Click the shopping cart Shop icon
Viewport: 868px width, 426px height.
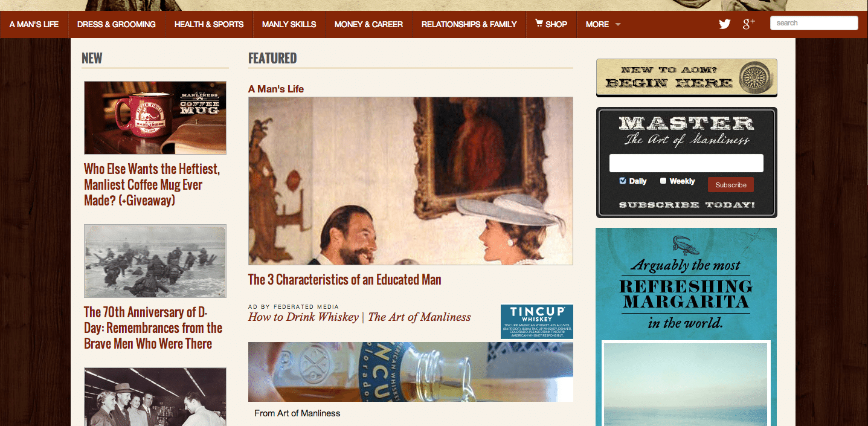[539, 24]
